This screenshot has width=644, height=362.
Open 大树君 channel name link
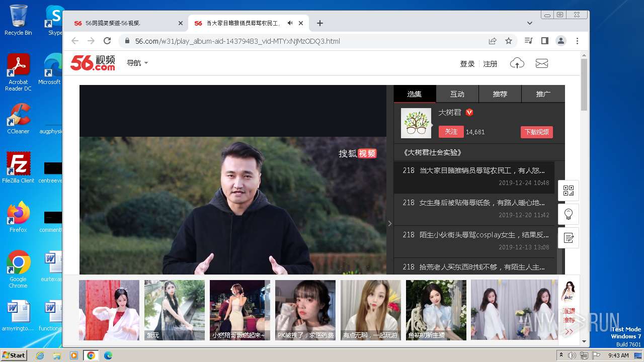coord(449,113)
